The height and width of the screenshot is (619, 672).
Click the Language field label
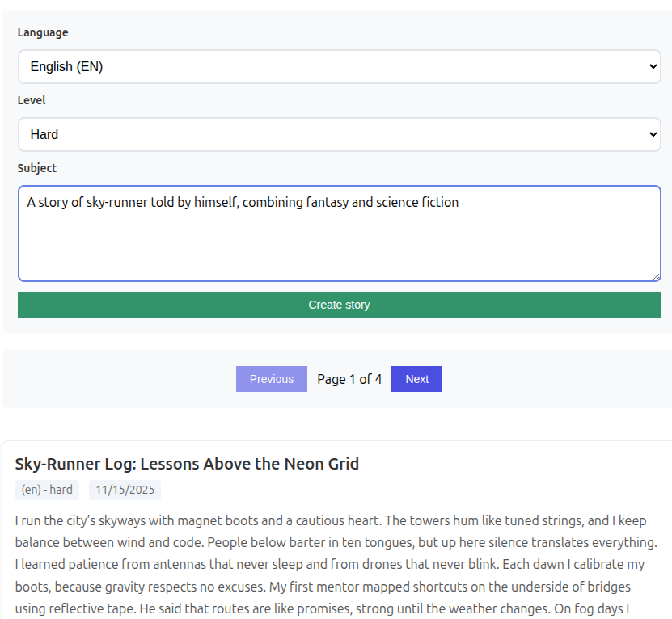pyautogui.click(x=43, y=32)
